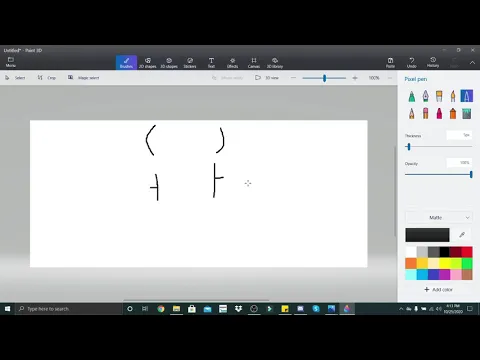480x360 pixels.
Task: Pick the green color swatch
Action: [x=467, y=263]
